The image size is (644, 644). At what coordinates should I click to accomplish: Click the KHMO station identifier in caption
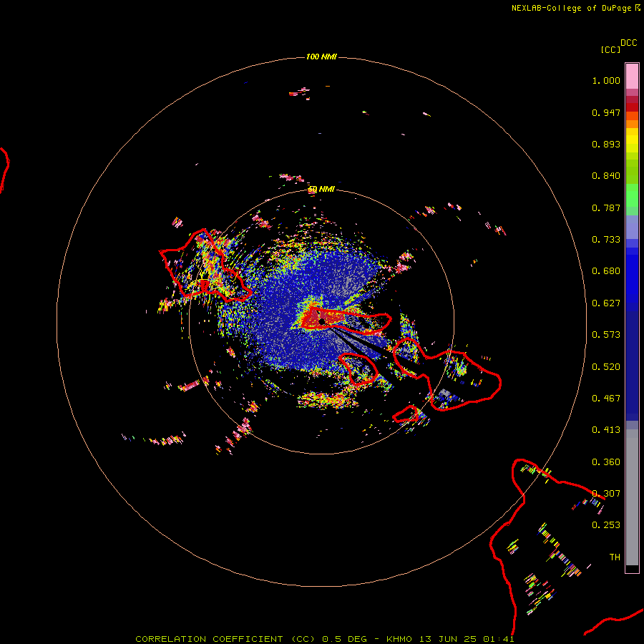pos(399,639)
